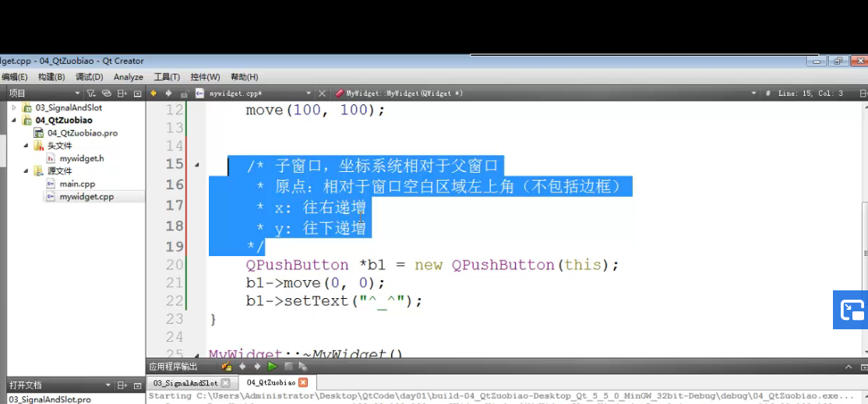Image resolution: width=868 pixels, height=404 pixels.
Task: Click line number 23 in the editor gutter
Action: (175, 319)
